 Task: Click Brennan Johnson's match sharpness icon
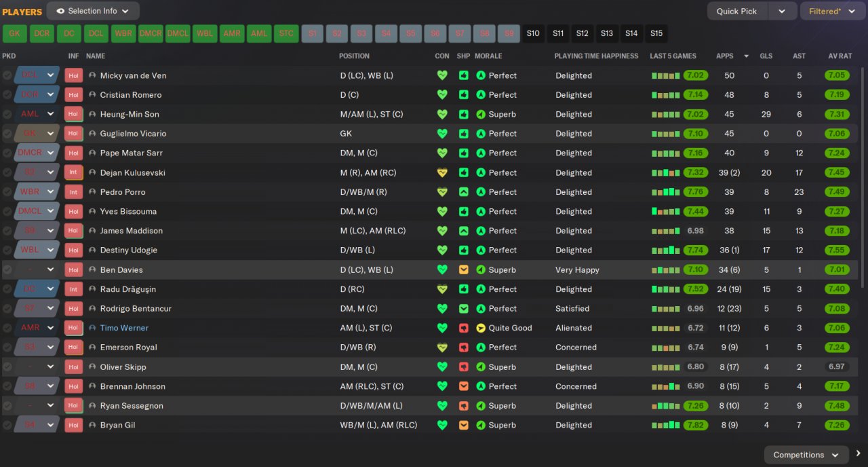[x=464, y=386]
